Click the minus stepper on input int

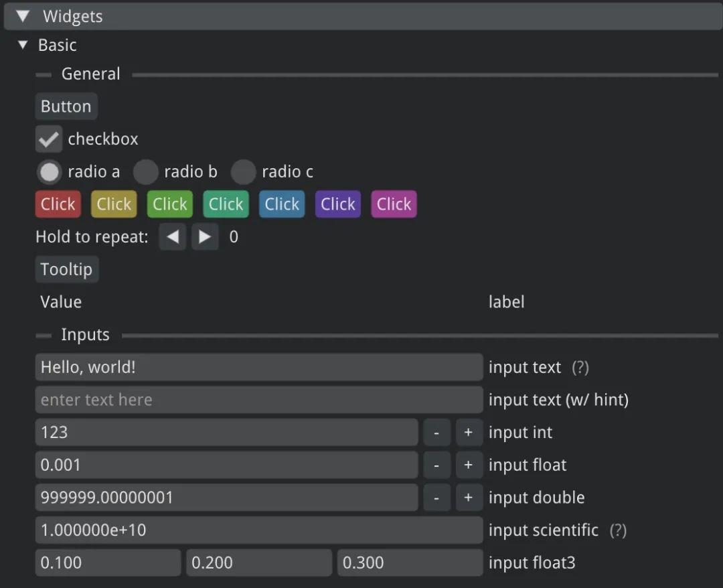(x=436, y=432)
